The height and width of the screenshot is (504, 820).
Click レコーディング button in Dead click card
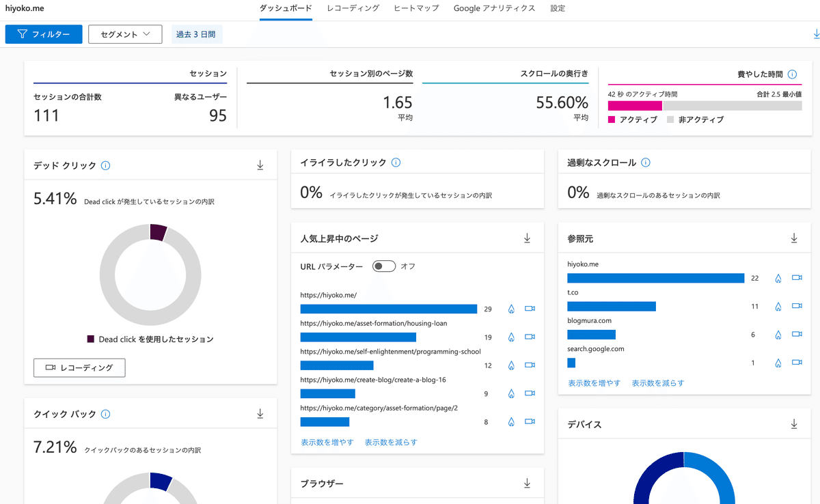point(79,367)
